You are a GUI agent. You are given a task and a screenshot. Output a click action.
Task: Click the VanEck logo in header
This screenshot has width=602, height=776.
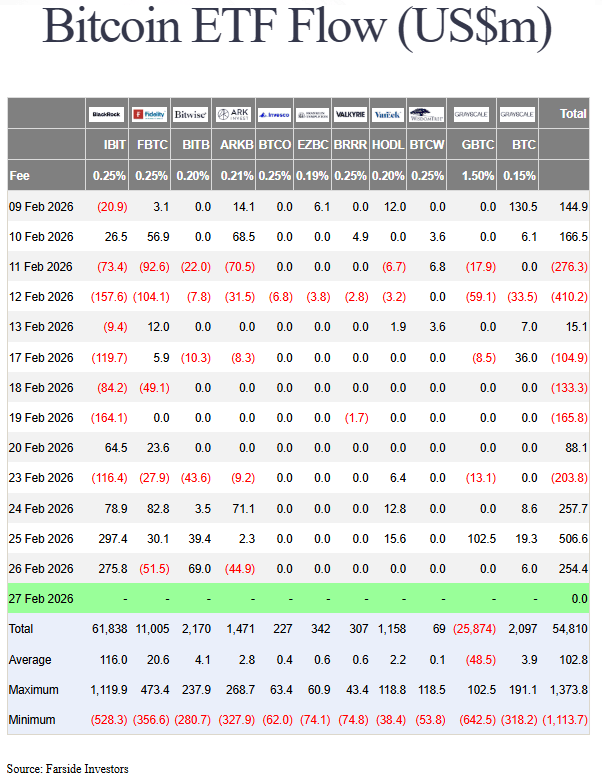point(388,114)
